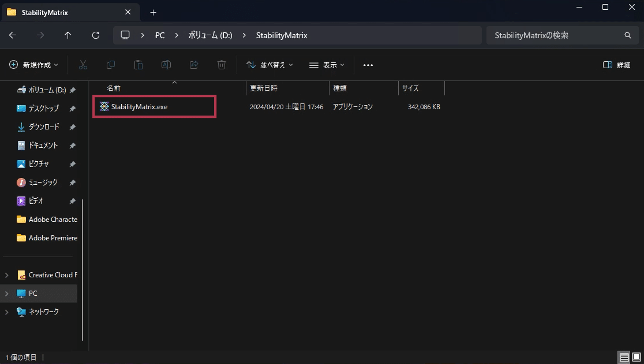Click StabilityMatrix in the breadcrumb
This screenshot has height=364, width=644.
pos(282,35)
